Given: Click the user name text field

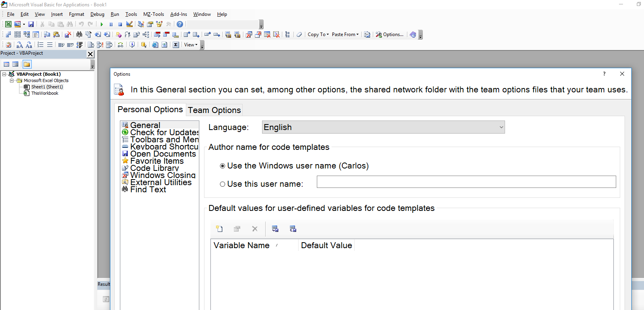Looking at the screenshot, I should click(x=466, y=182).
